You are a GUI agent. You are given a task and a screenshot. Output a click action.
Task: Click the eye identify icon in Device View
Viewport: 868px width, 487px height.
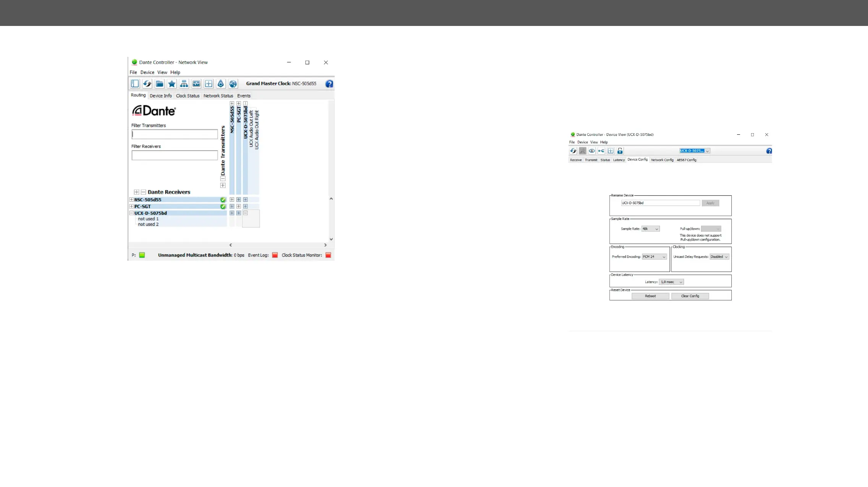[x=592, y=151]
